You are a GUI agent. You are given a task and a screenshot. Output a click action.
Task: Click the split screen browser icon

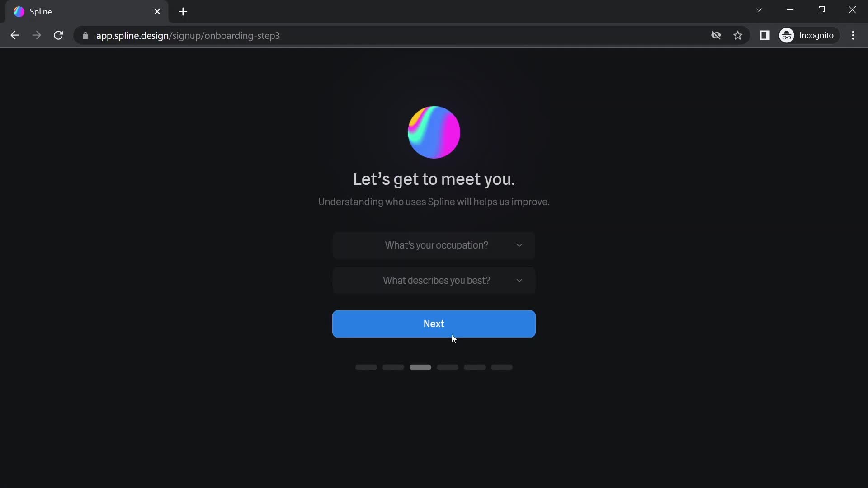[765, 36]
